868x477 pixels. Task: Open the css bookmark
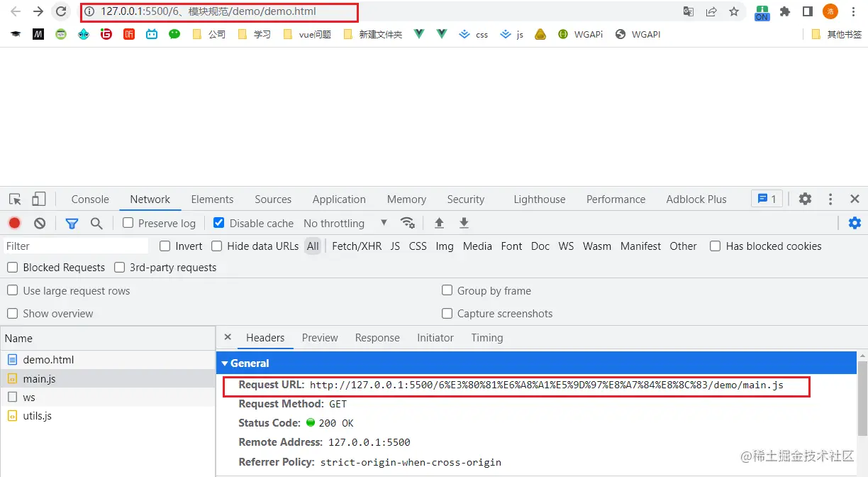click(x=474, y=34)
